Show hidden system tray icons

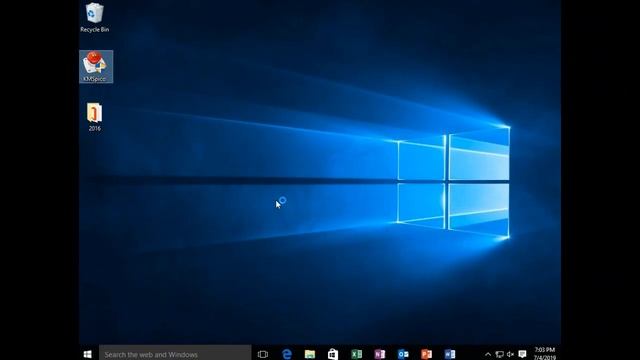488,354
